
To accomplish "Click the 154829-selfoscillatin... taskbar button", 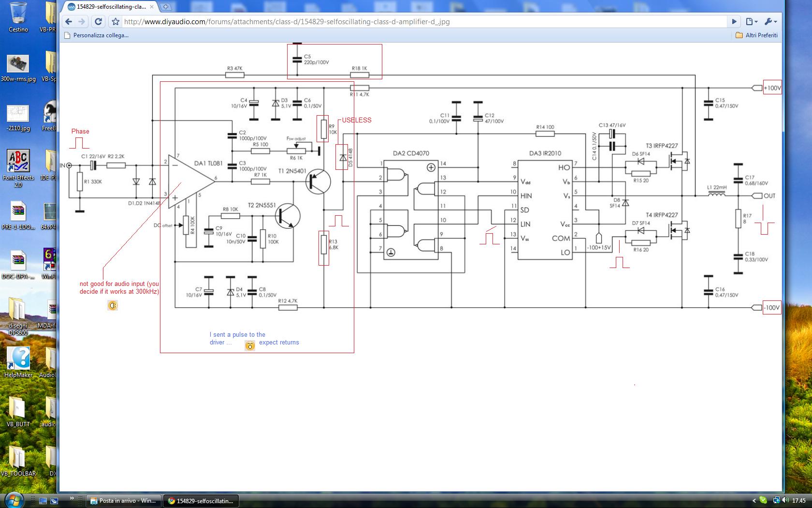I will pos(201,501).
